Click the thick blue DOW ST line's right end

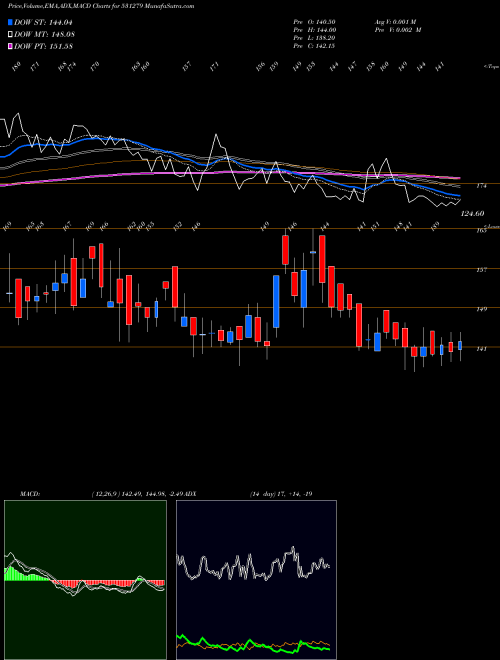[458, 196]
